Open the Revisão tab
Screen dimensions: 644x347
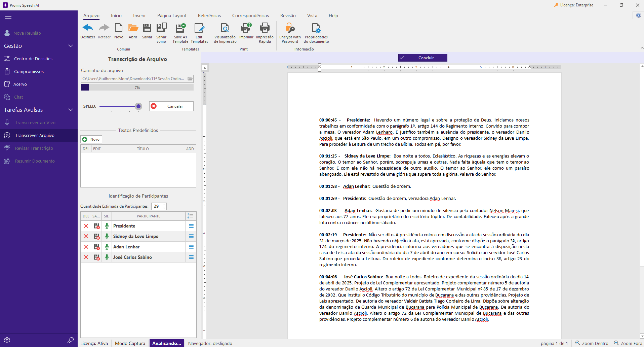288,15
